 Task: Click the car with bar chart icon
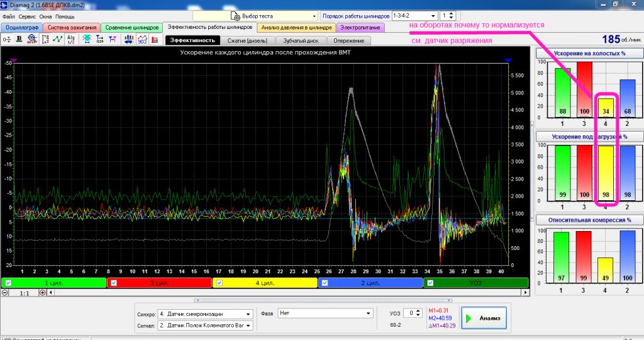coord(129,40)
